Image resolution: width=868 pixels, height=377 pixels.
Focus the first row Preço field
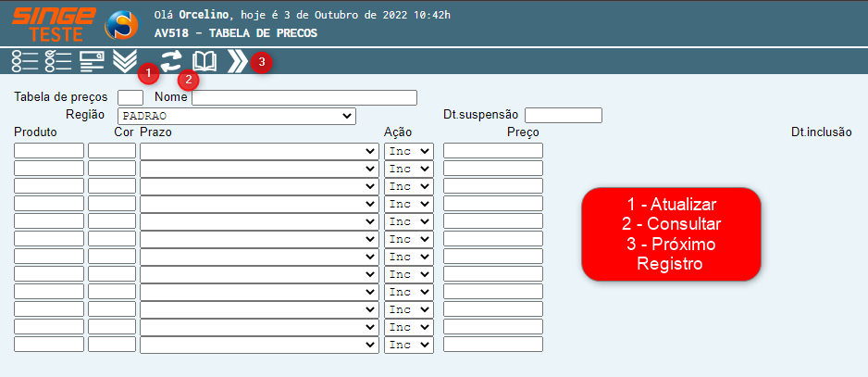(x=492, y=151)
